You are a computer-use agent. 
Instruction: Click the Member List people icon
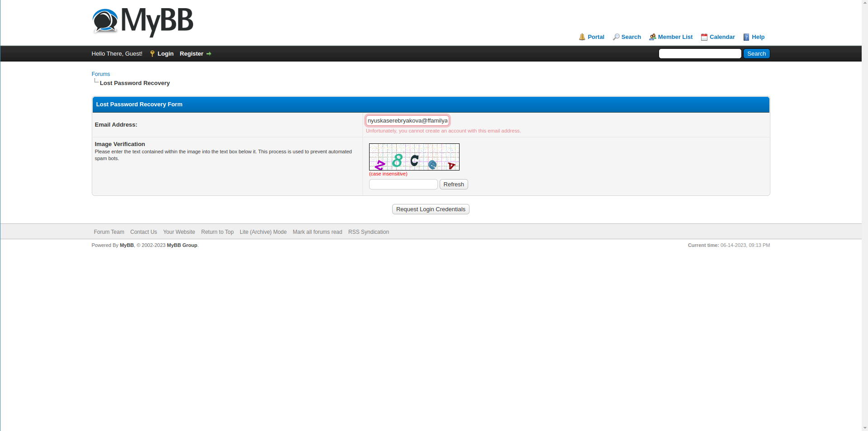click(652, 37)
